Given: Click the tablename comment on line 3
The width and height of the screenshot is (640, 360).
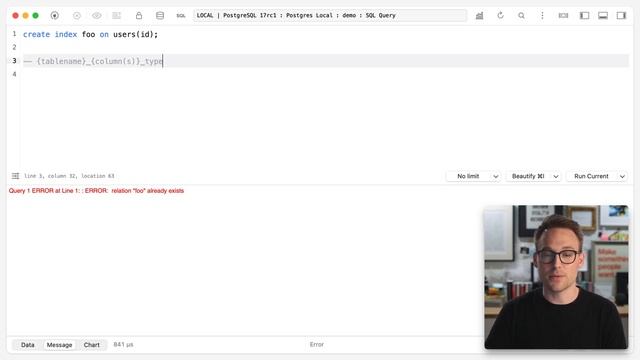Looking at the screenshot, I should [93, 61].
